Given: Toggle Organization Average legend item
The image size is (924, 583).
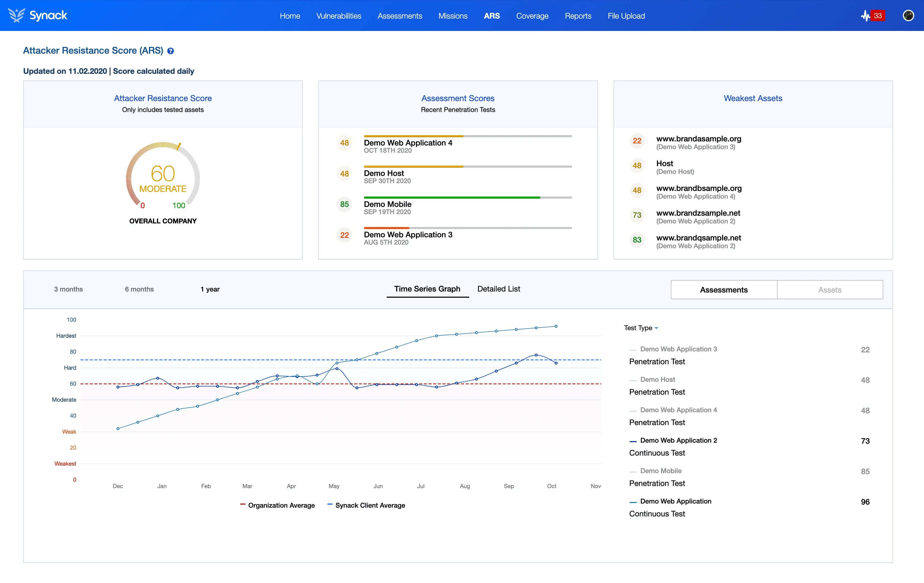Looking at the screenshot, I should click(277, 505).
